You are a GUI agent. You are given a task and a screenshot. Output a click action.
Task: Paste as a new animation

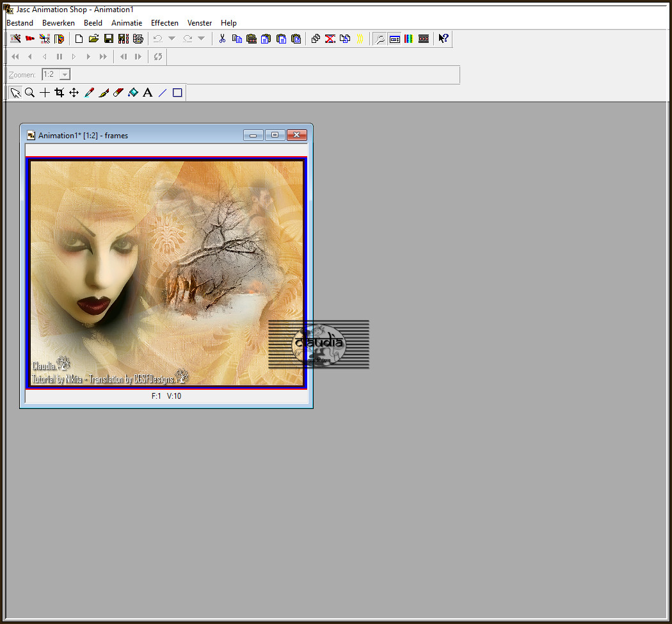point(252,38)
